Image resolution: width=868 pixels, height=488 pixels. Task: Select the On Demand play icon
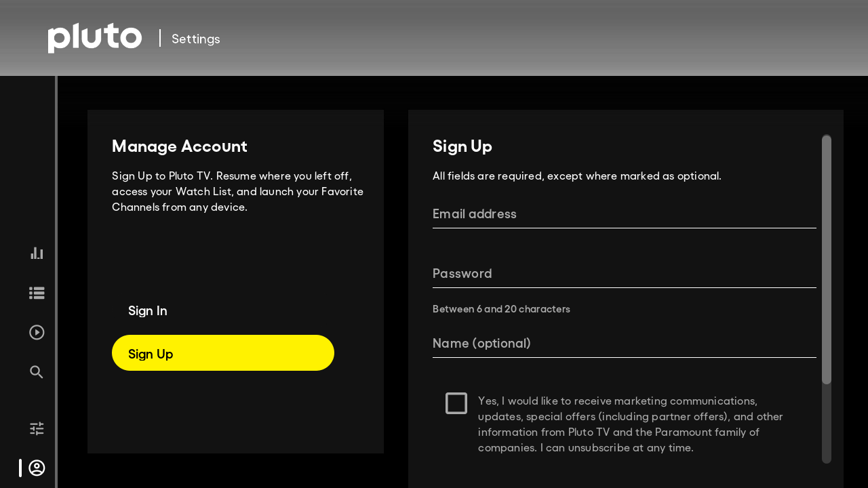36,332
